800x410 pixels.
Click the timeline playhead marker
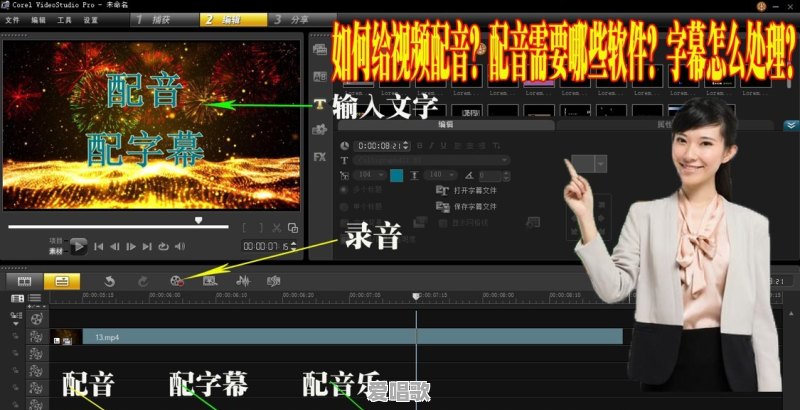coord(416,296)
